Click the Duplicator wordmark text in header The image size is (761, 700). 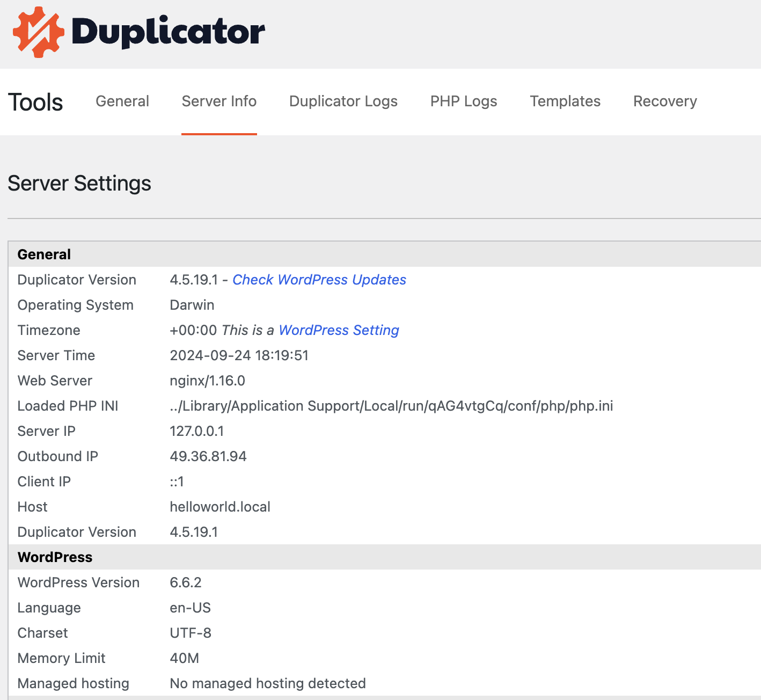(169, 32)
